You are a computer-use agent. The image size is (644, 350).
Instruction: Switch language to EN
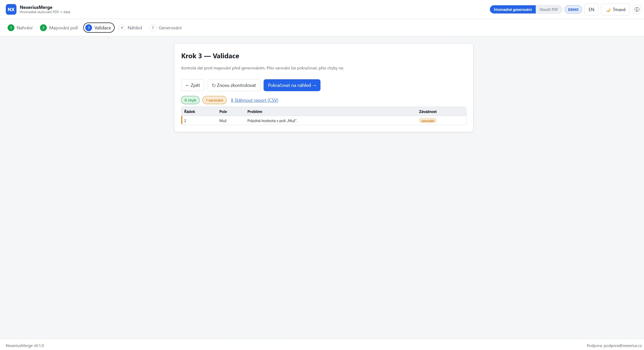591,9
